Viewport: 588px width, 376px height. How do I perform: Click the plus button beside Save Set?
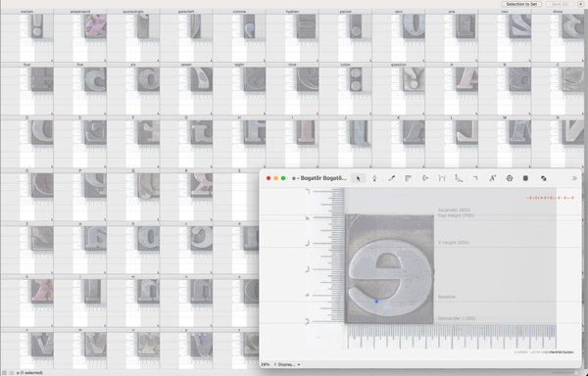580,4
